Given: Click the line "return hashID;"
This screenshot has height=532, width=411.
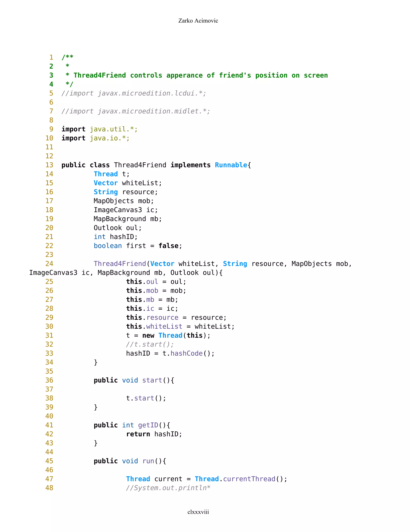Looking at the screenshot, I should (x=154, y=434).
